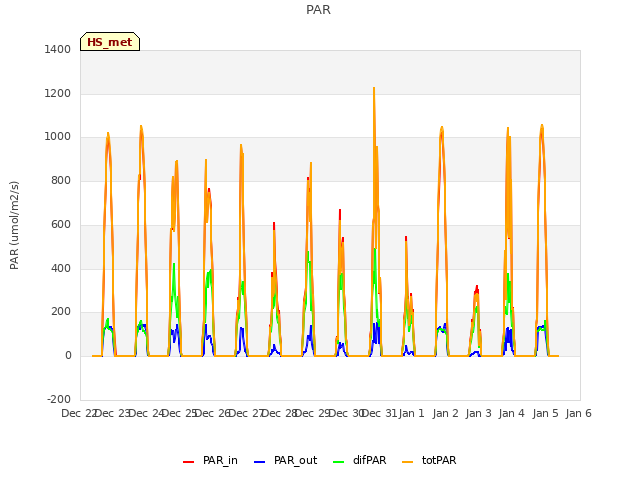Click the 0 y-axis label
This screenshot has height=480, width=640.
pyautogui.click(x=68, y=356)
